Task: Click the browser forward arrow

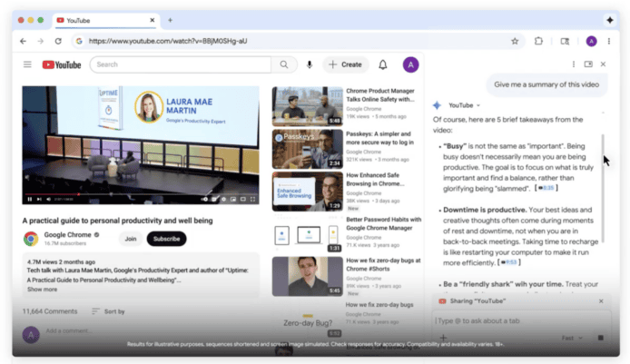Action: 40,41
